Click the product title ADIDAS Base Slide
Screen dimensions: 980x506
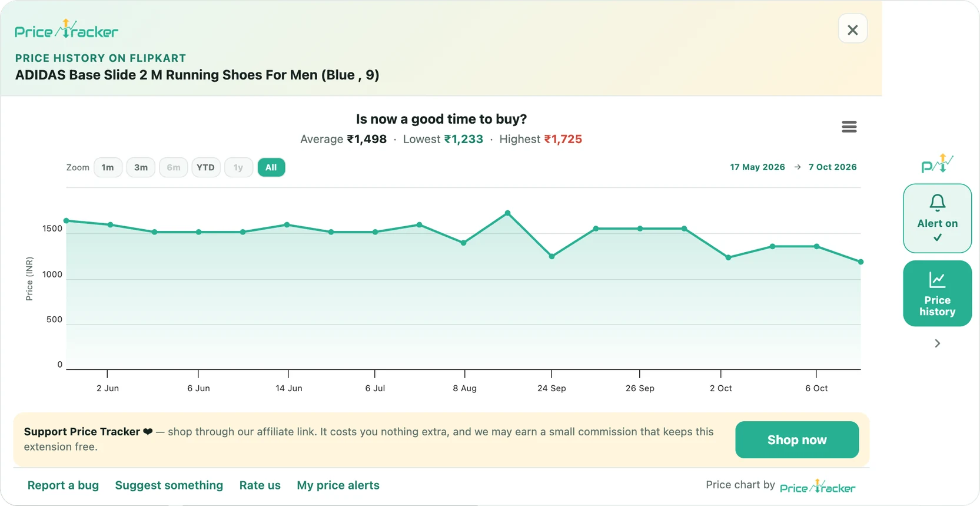[x=197, y=75]
